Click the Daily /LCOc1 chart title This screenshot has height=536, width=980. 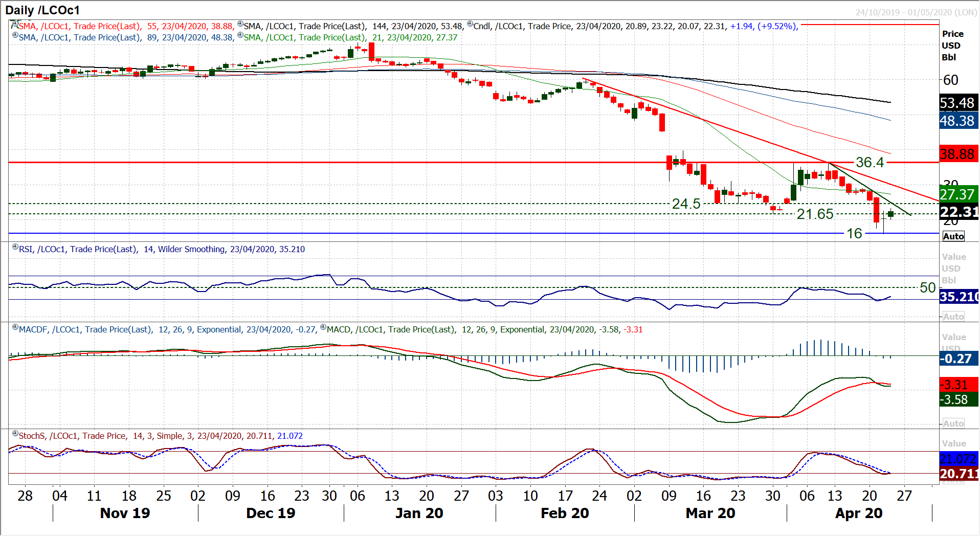(42, 10)
